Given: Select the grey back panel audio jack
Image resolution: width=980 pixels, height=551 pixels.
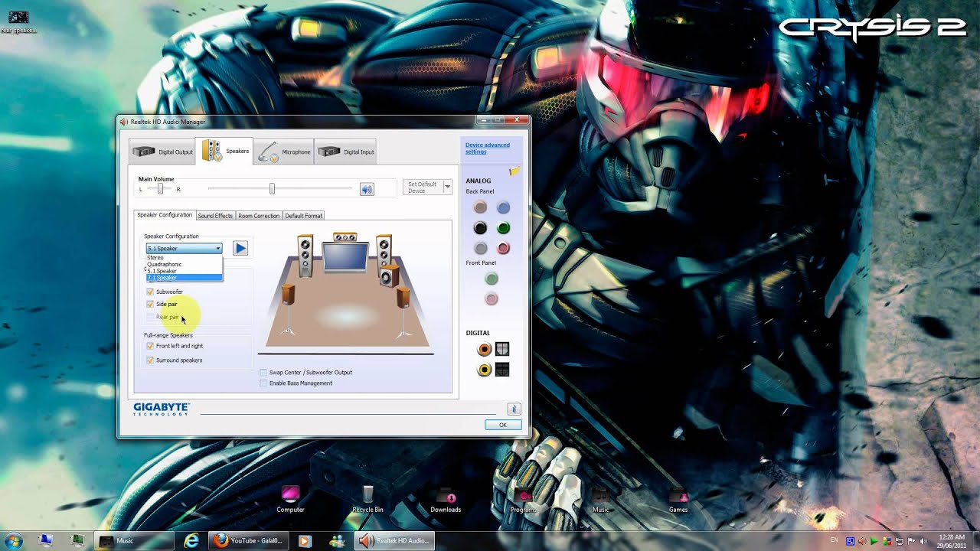Looking at the screenshot, I should point(480,248).
